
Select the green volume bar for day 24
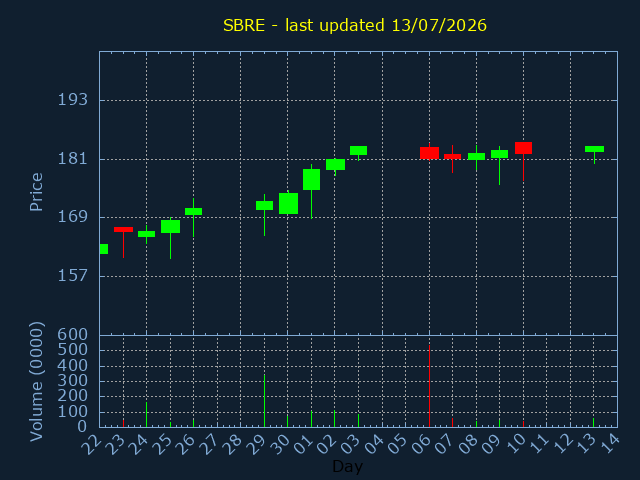pos(147,415)
